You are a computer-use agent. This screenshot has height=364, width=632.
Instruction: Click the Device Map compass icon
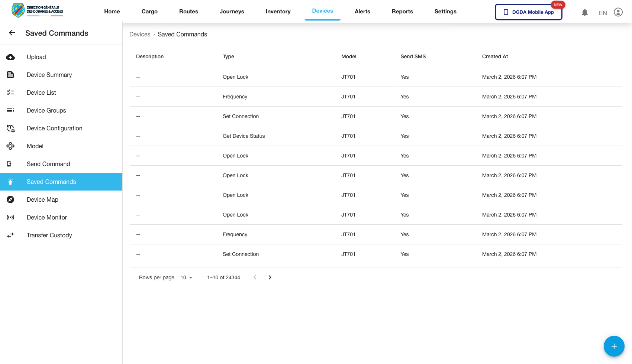click(x=10, y=199)
